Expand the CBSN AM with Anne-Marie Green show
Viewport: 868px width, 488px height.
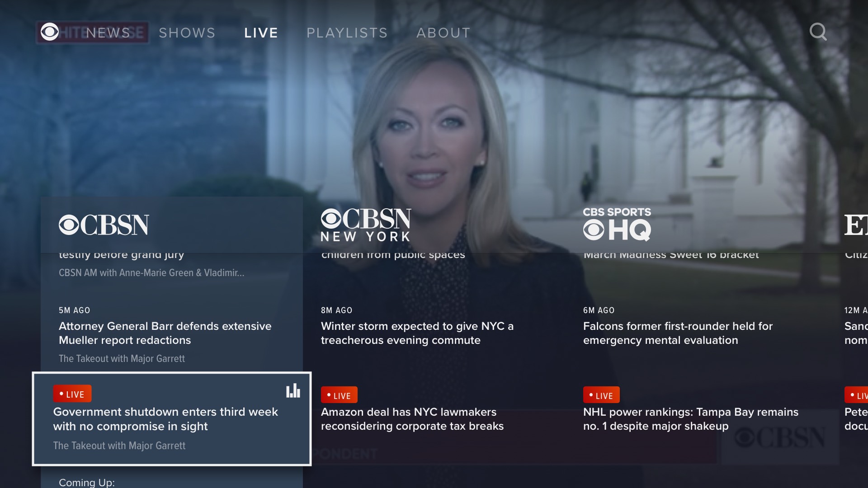151,273
